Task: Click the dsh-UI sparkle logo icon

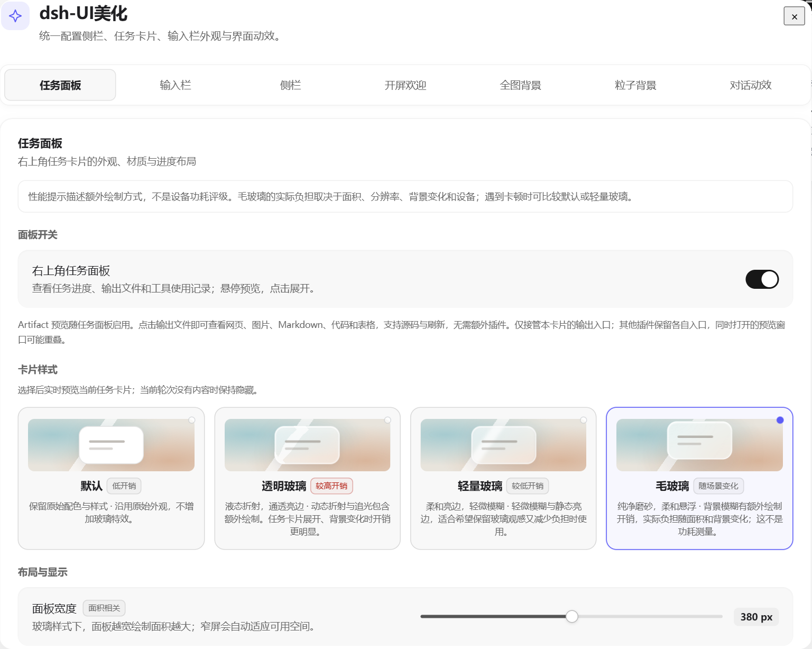Action: click(15, 16)
